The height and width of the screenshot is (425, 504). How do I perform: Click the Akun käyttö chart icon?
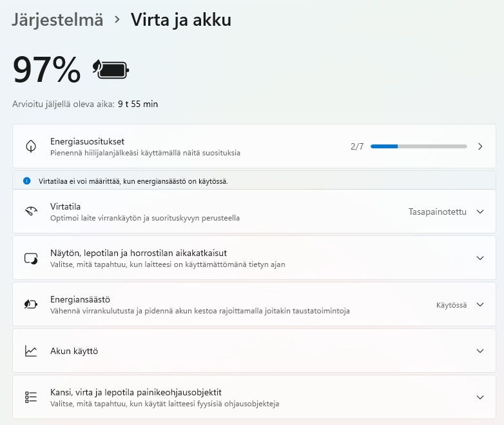click(31, 351)
